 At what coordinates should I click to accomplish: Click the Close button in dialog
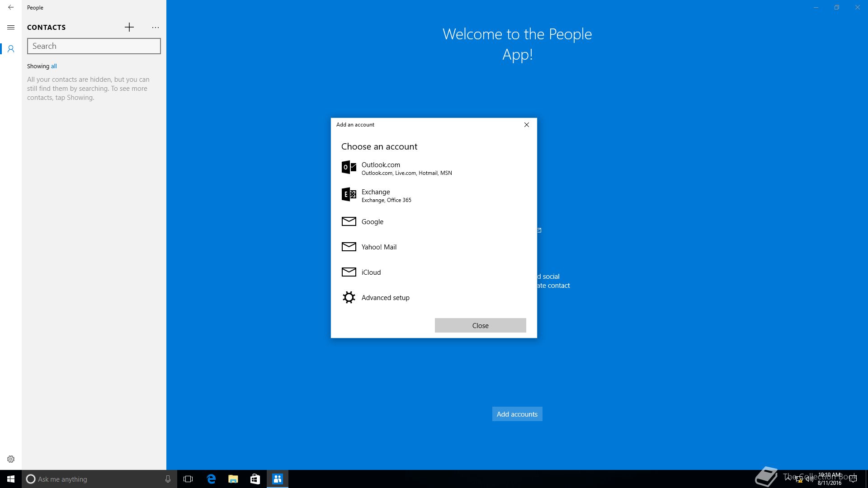coord(480,325)
